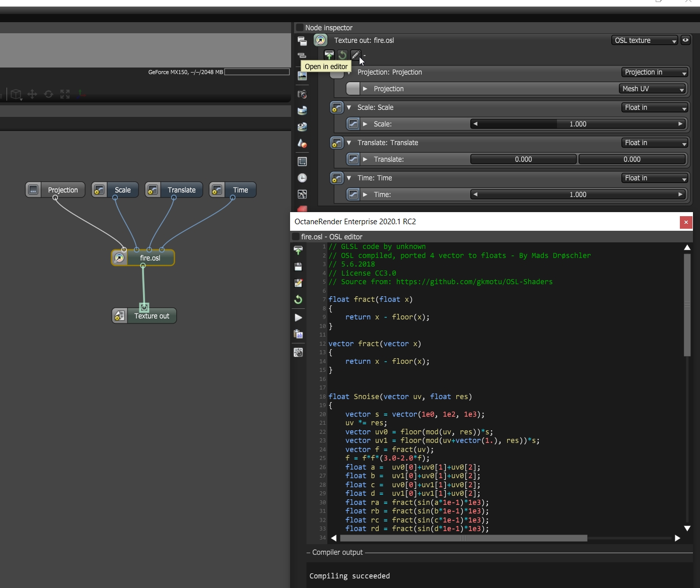700x588 pixels.
Task: Open the Mesh UV projection dropdown
Action: coord(652,89)
